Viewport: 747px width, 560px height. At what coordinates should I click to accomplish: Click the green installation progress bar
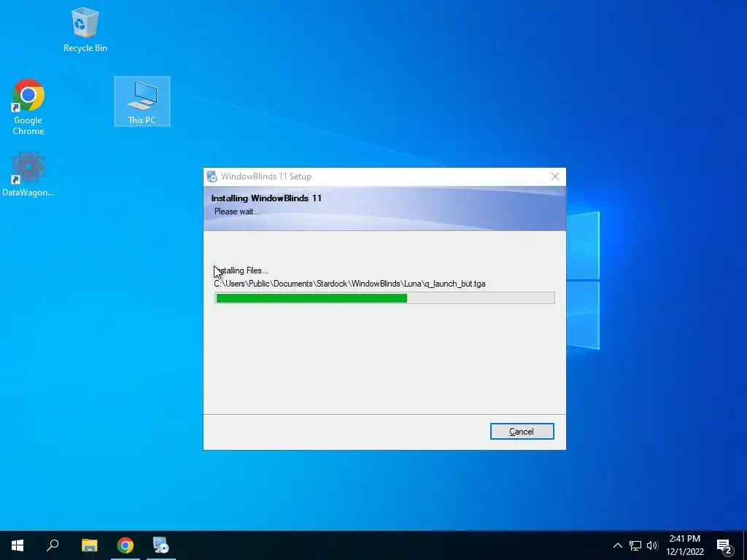pyautogui.click(x=384, y=298)
